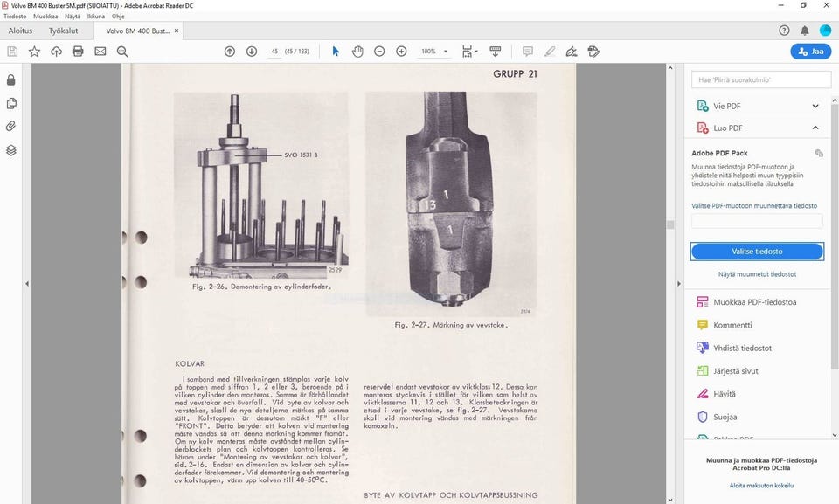Open the layers panel in left sidebar
The height and width of the screenshot is (504, 839).
point(11,150)
